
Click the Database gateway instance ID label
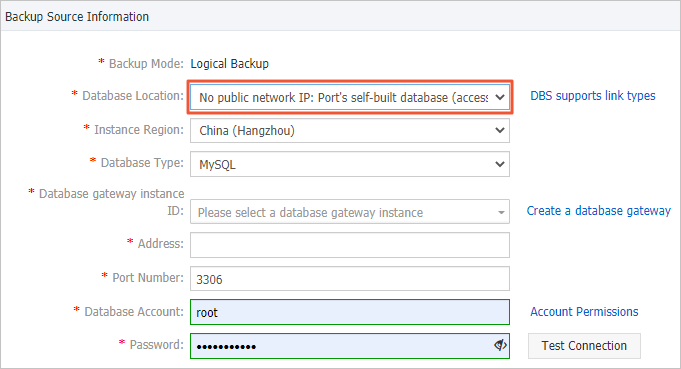[x=112, y=202]
